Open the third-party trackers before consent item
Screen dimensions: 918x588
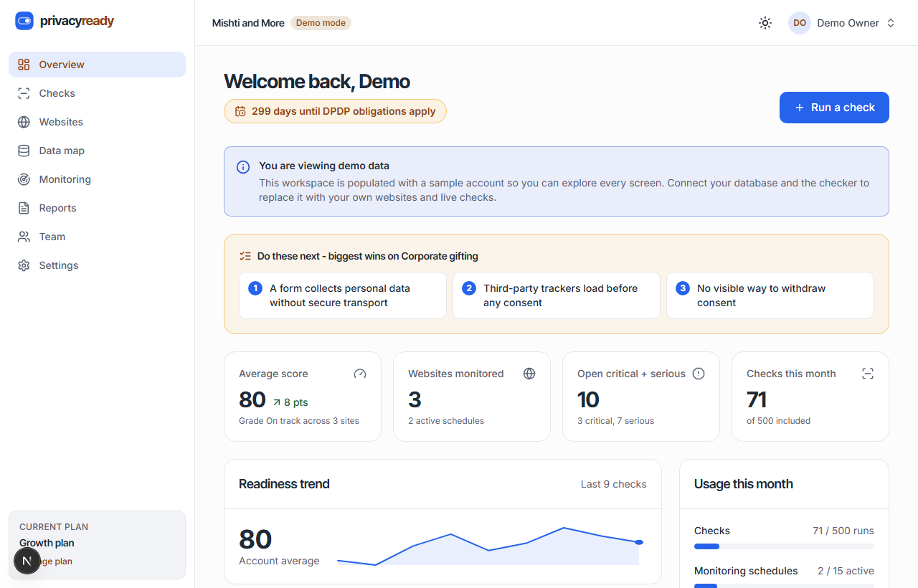[557, 295]
